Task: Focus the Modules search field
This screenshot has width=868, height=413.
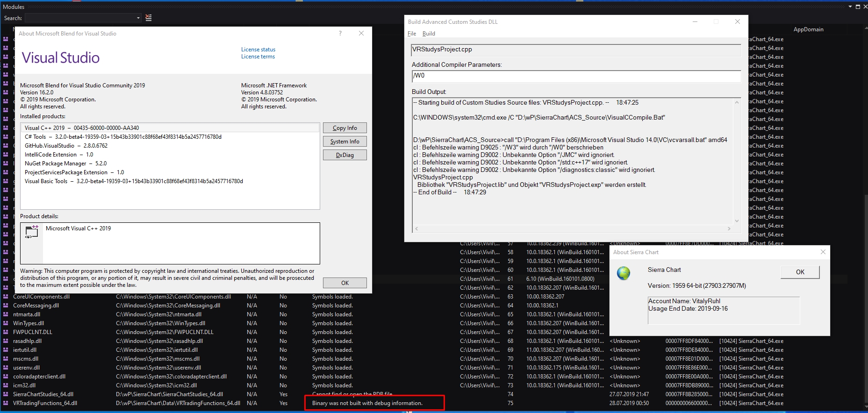Action: coord(80,18)
